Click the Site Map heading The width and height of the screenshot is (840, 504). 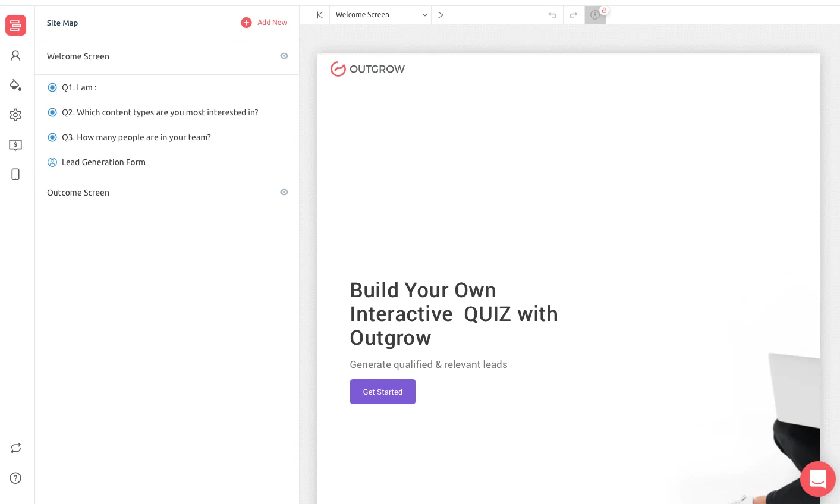tap(62, 23)
